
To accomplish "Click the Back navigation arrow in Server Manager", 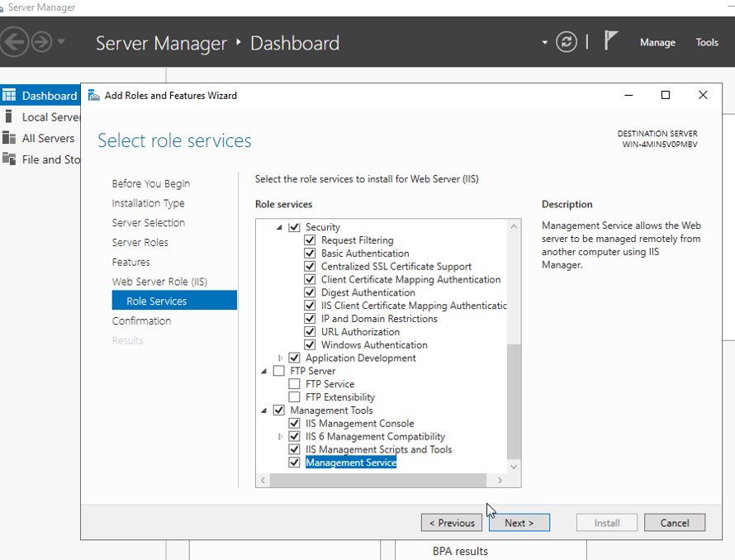I will click(x=13, y=42).
